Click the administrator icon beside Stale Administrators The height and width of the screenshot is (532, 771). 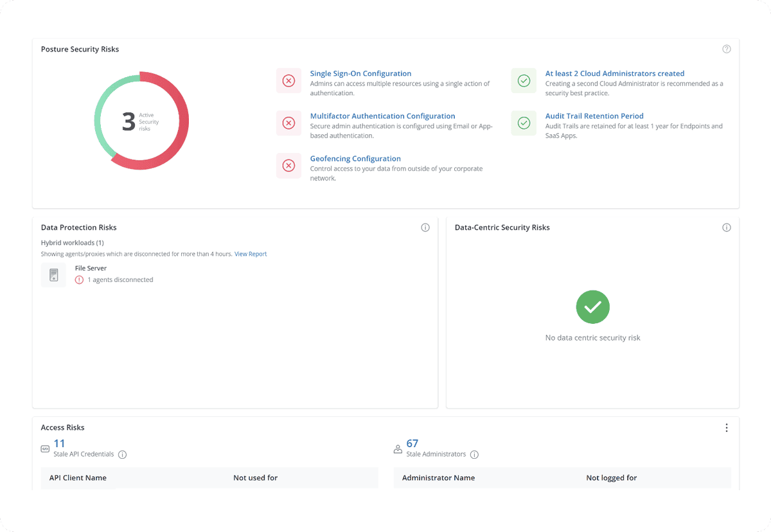pyautogui.click(x=398, y=448)
